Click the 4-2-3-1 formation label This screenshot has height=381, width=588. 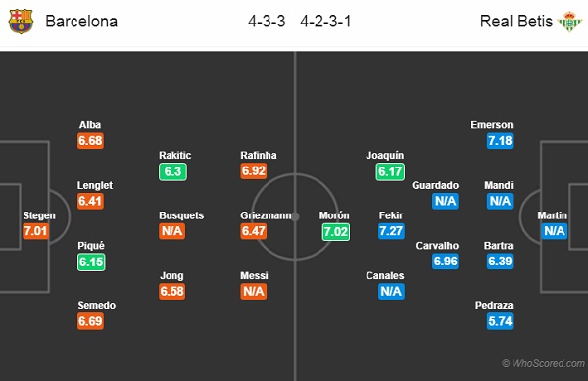325,22
